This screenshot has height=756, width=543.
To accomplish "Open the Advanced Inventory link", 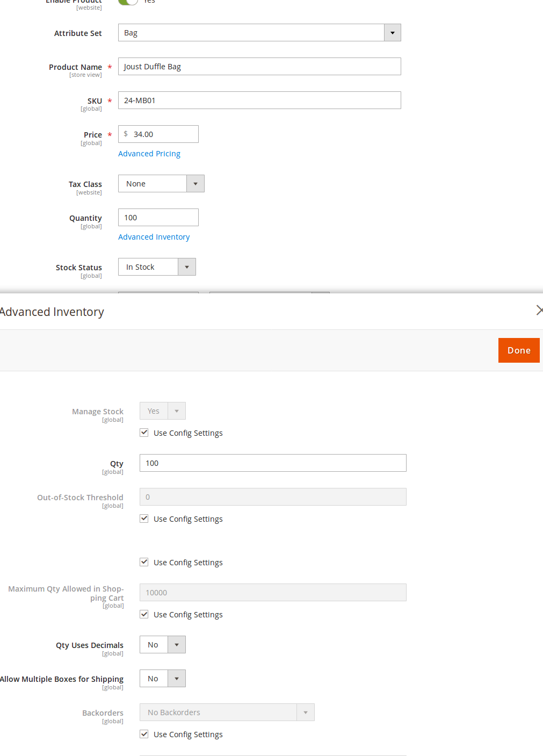I will click(154, 237).
